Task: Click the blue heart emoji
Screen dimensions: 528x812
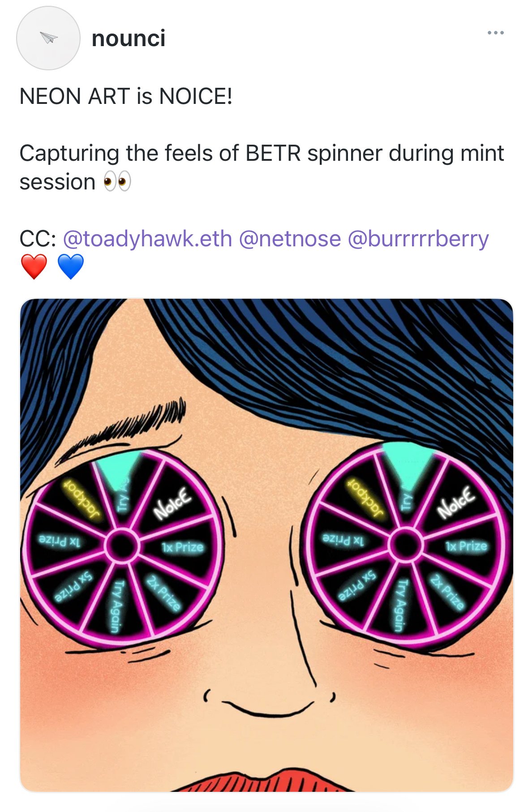Action: pyautogui.click(x=71, y=266)
